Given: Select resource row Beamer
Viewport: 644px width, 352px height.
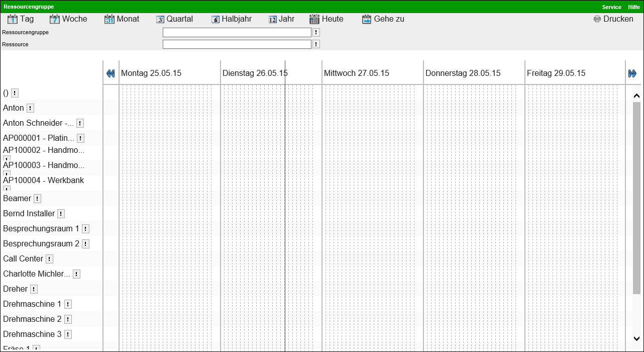Looking at the screenshot, I should pos(17,199).
